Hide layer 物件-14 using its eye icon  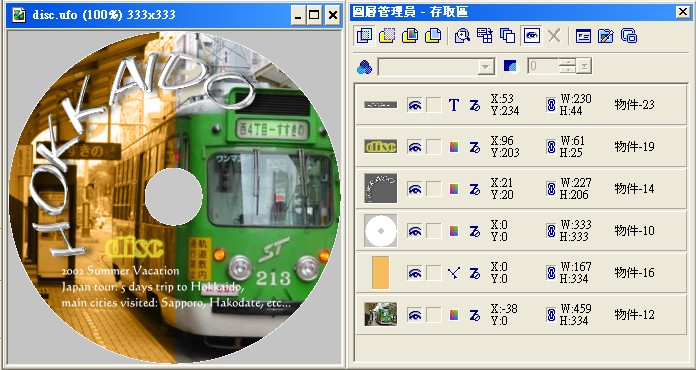(415, 189)
